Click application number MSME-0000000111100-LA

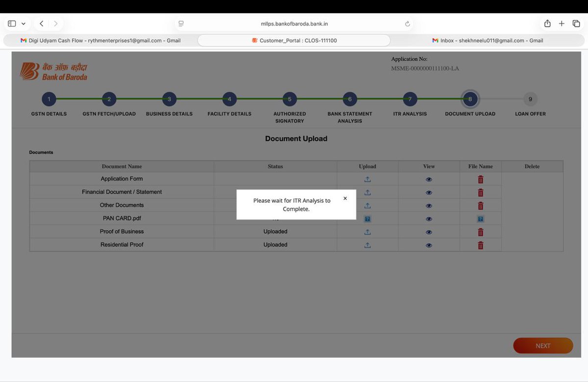click(425, 69)
